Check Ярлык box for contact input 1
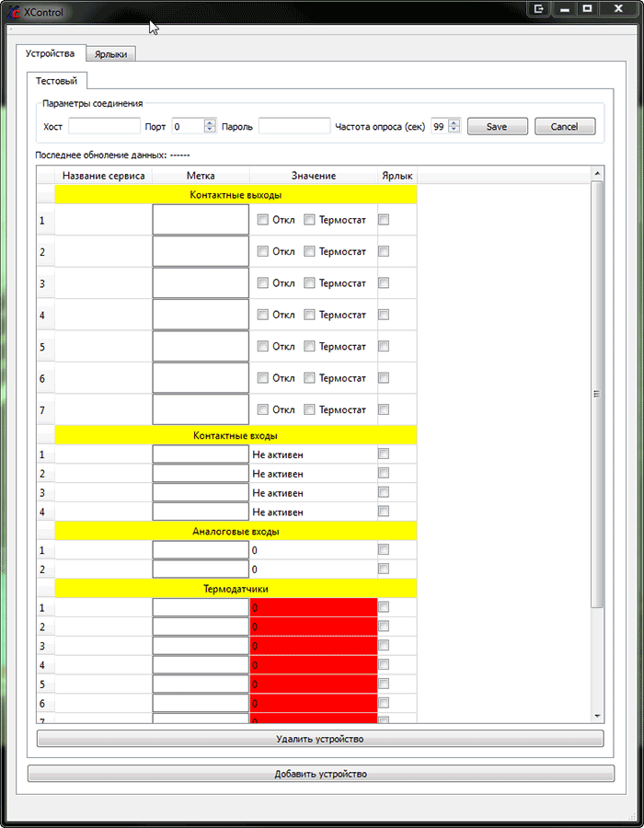Image resolution: width=644 pixels, height=828 pixels. [384, 454]
